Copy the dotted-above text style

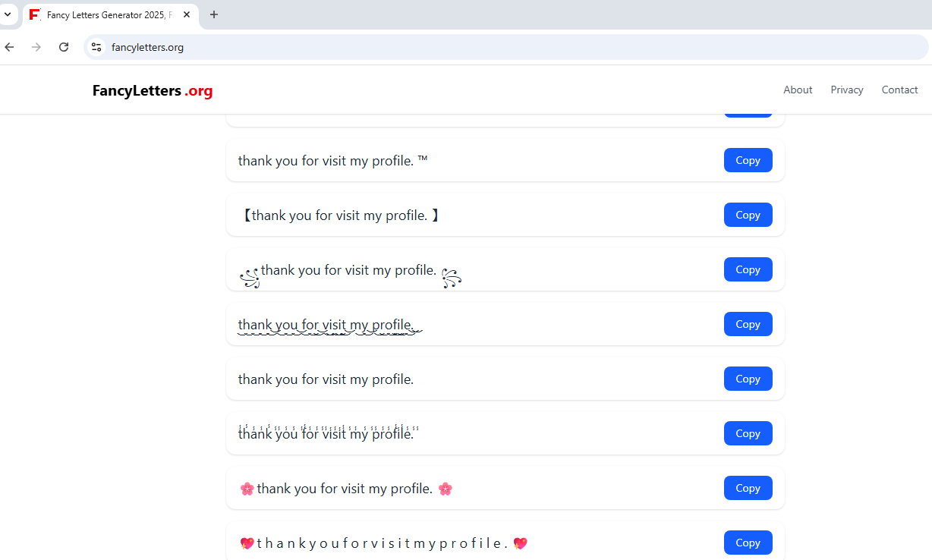(x=748, y=433)
